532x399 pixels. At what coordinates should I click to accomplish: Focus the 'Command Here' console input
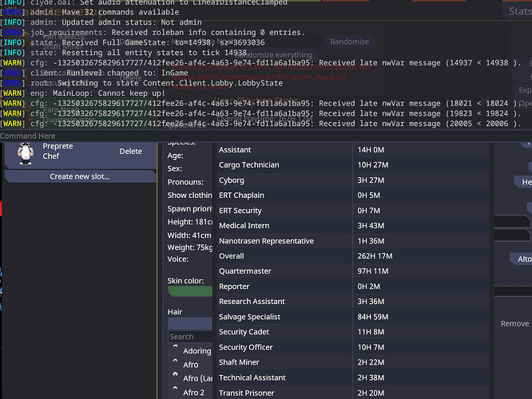pos(266,136)
